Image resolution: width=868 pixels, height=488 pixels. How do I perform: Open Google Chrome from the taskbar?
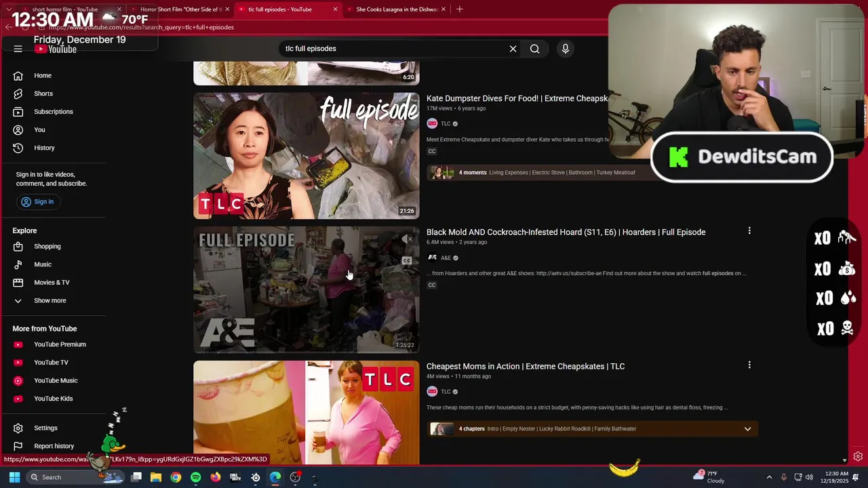[176, 477]
